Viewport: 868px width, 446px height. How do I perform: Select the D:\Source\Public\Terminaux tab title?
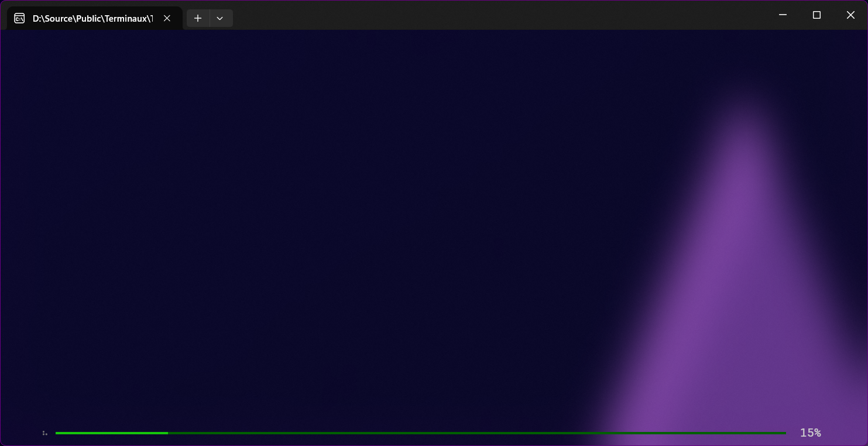(92, 18)
